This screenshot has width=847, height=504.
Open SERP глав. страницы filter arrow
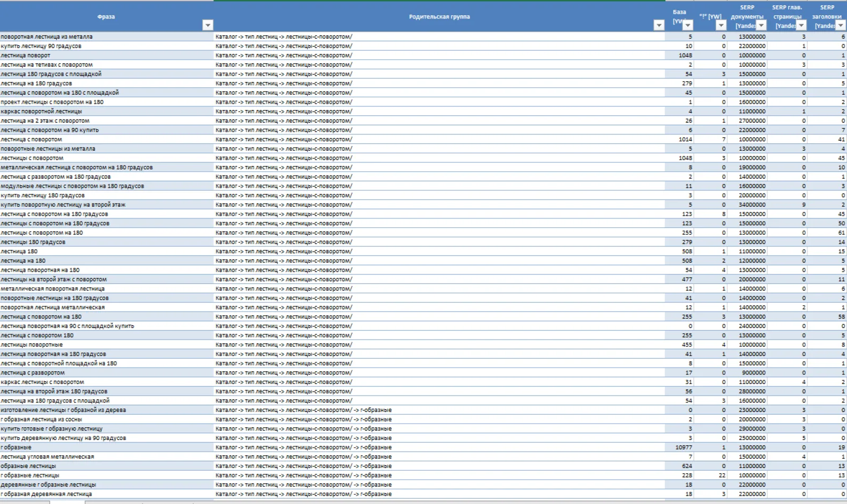(801, 25)
